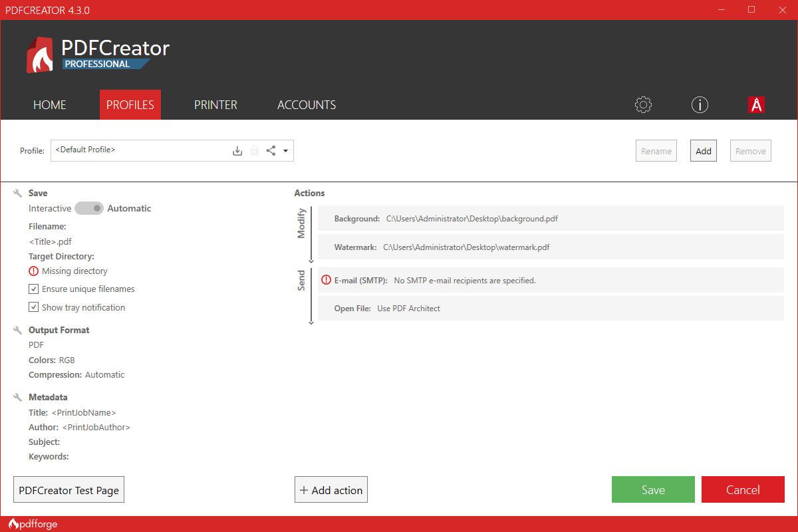Click Metadata section heading
Screen dimensions: 798x532
pos(48,397)
